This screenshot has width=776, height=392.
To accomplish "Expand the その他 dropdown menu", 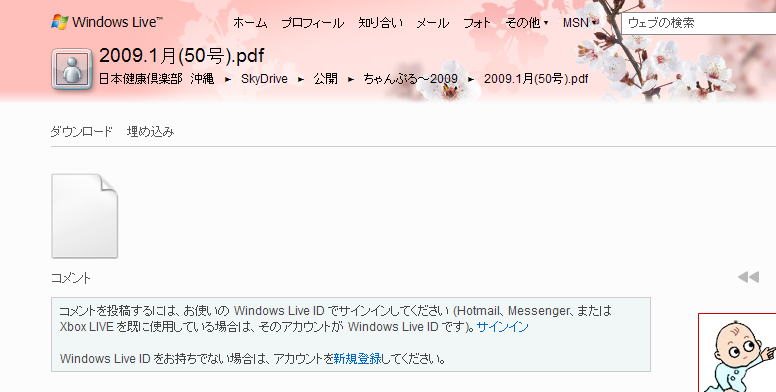I will click(527, 23).
